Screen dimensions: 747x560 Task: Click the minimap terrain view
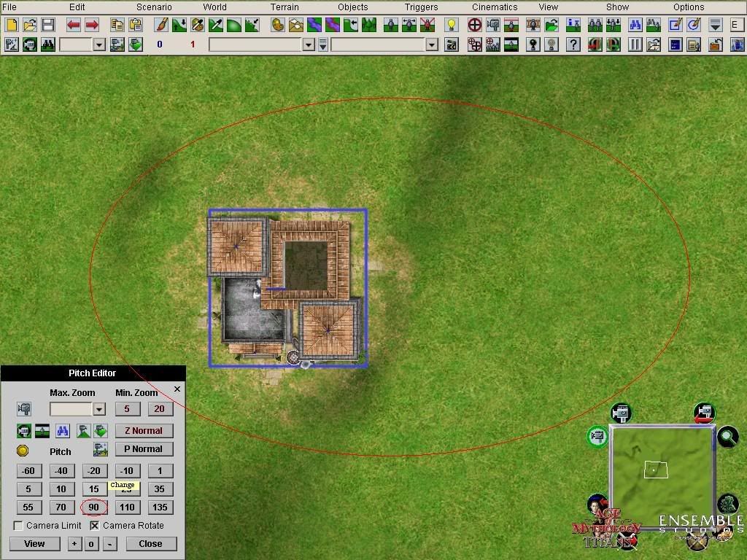pyautogui.click(x=662, y=478)
